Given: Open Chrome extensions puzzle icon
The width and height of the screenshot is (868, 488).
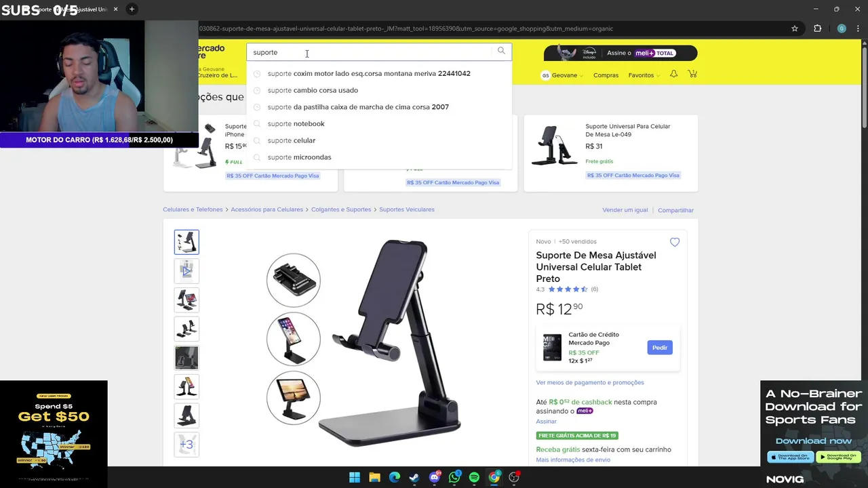Looking at the screenshot, I should tap(817, 28).
